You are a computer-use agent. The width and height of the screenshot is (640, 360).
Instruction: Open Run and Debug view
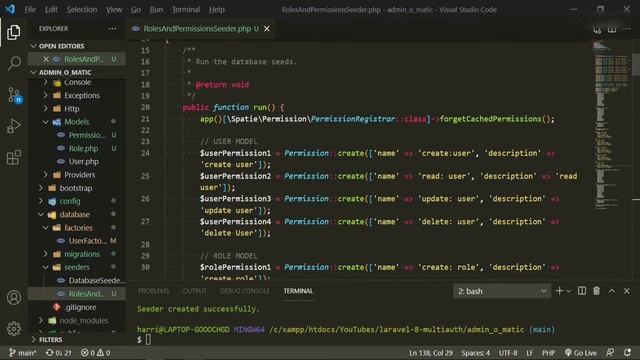coord(13,126)
